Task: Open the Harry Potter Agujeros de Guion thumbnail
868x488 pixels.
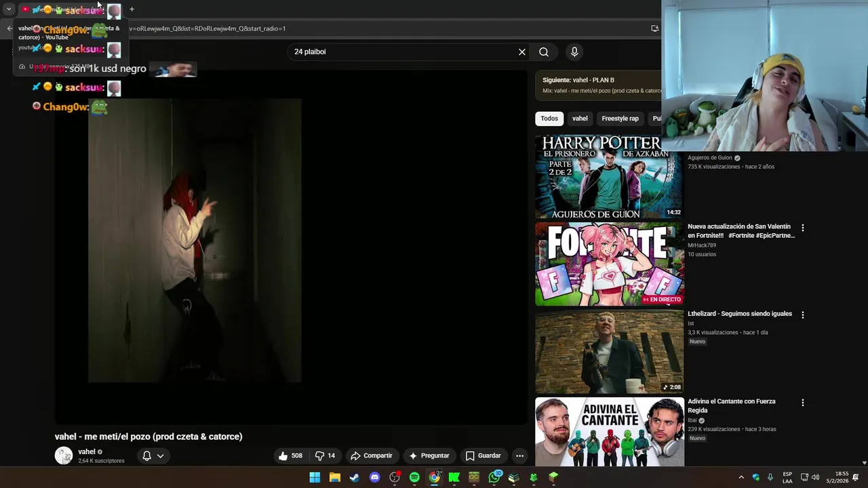Action: [x=609, y=176]
